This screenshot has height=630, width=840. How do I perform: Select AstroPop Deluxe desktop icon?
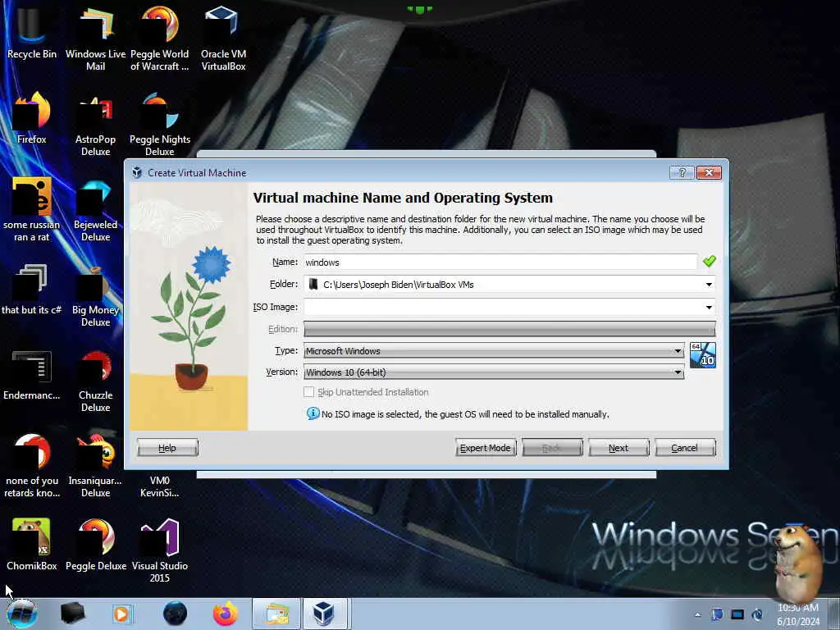95,125
